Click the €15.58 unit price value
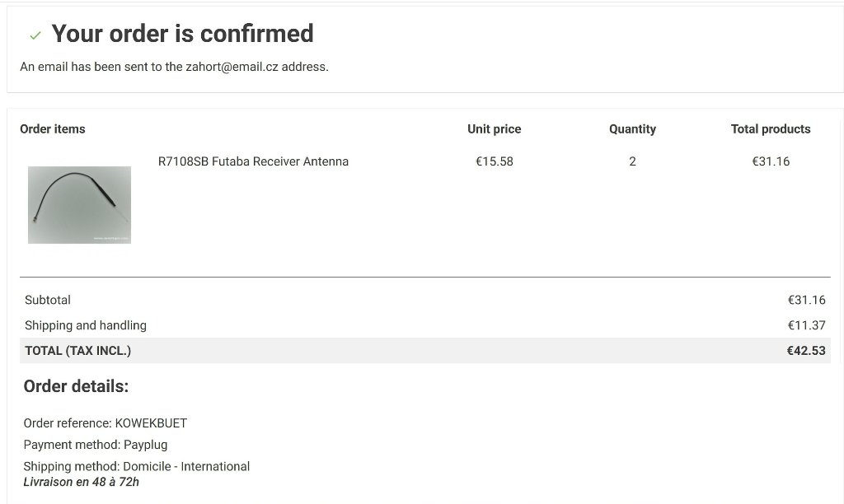The width and height of the screenshot is (844, 504). pos(494,161)
